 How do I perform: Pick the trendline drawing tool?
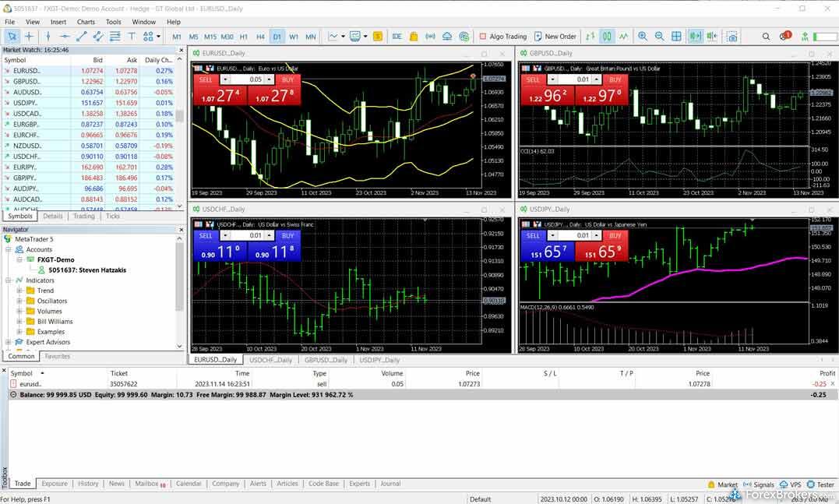coord(81,37)
